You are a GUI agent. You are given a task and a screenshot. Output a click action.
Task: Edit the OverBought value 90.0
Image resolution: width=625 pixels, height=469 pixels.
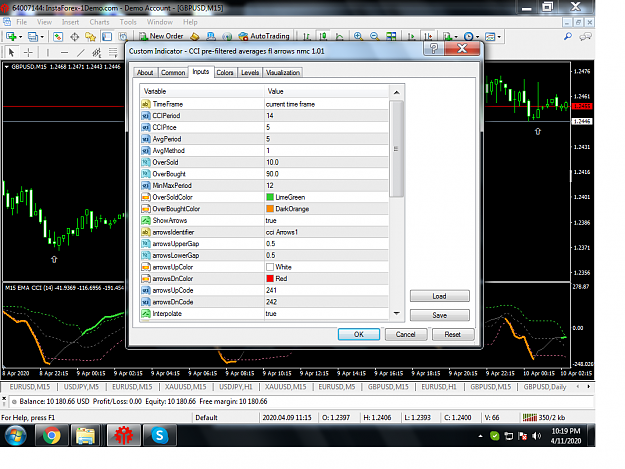326,174
